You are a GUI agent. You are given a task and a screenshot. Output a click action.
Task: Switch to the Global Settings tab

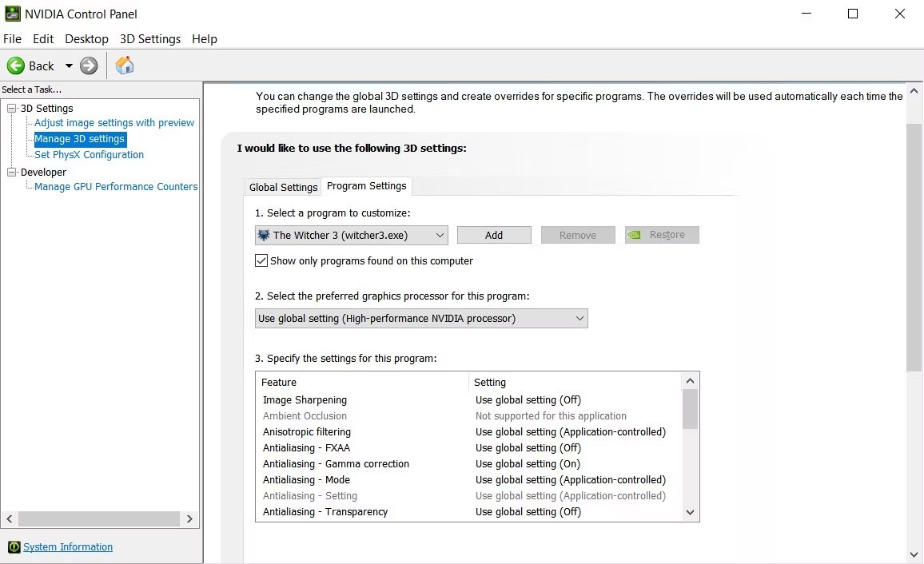point(283,187)
